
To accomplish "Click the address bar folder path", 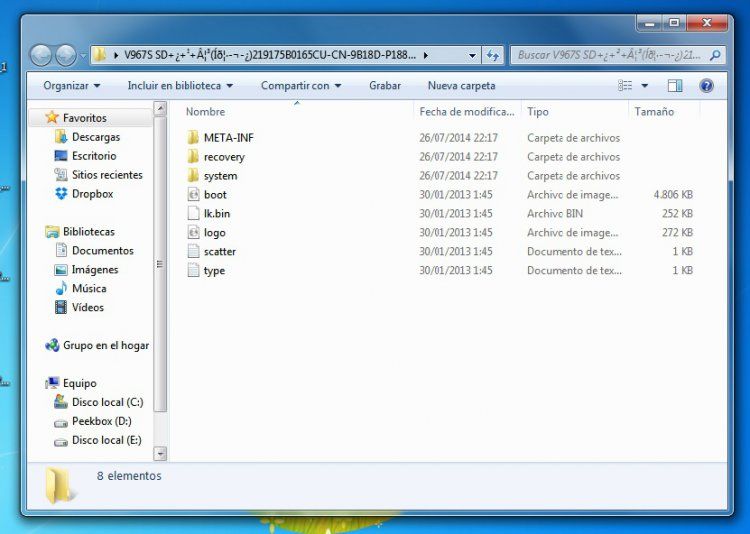I will coord(270,56).
